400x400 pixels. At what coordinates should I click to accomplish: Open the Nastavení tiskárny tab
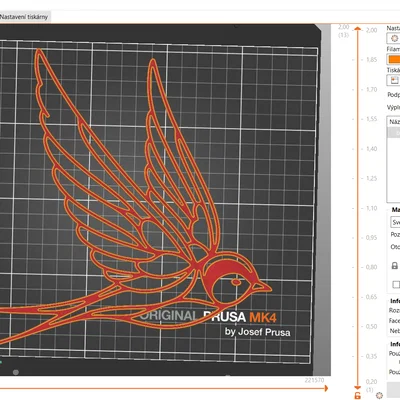24,17
